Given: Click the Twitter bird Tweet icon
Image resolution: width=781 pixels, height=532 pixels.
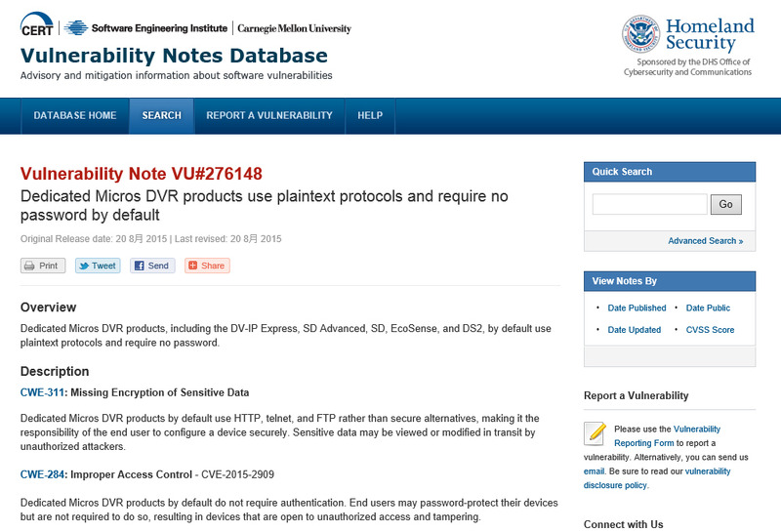Looking at the screenshot, I should click(85, 266).
